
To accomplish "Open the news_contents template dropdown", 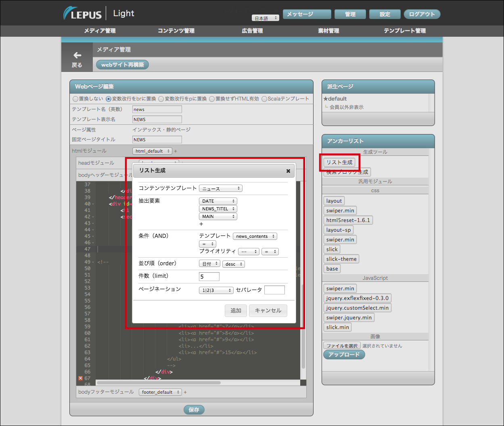I will coord(255,236).
